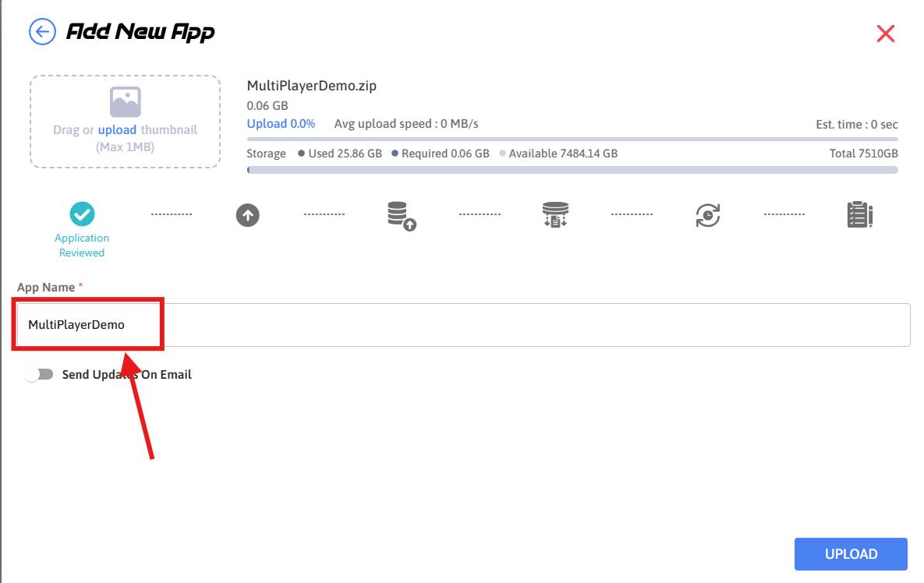Click the clipboard checklist step icon
This screenshot has width=924, height=583.
(859, 214)
